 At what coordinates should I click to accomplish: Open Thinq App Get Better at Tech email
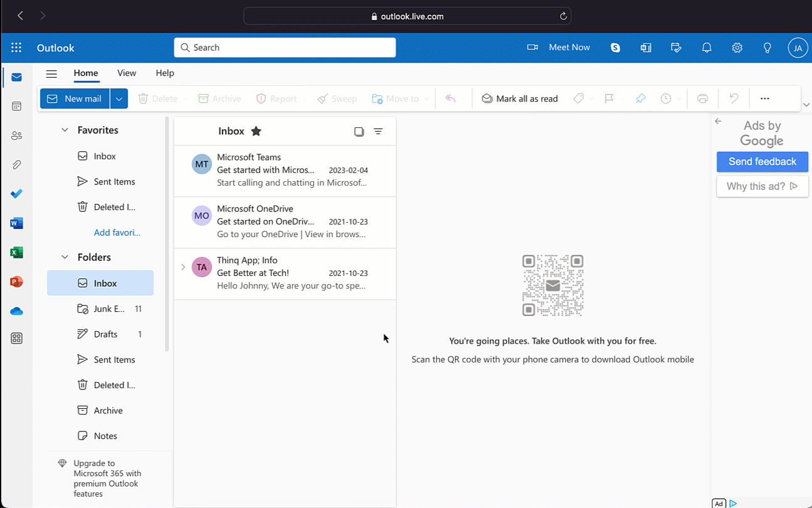[285, 274]
